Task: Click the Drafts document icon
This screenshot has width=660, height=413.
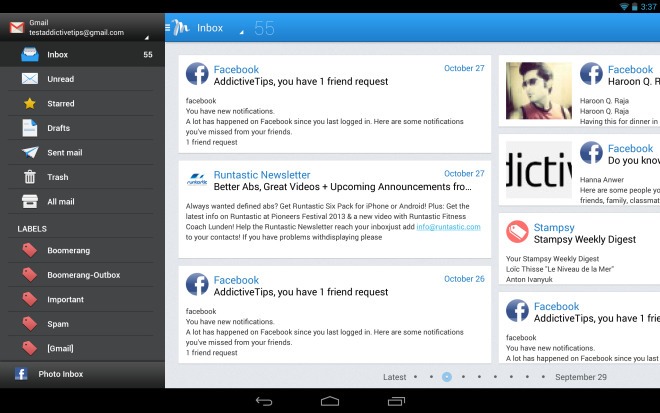Action: pos(29,128)
